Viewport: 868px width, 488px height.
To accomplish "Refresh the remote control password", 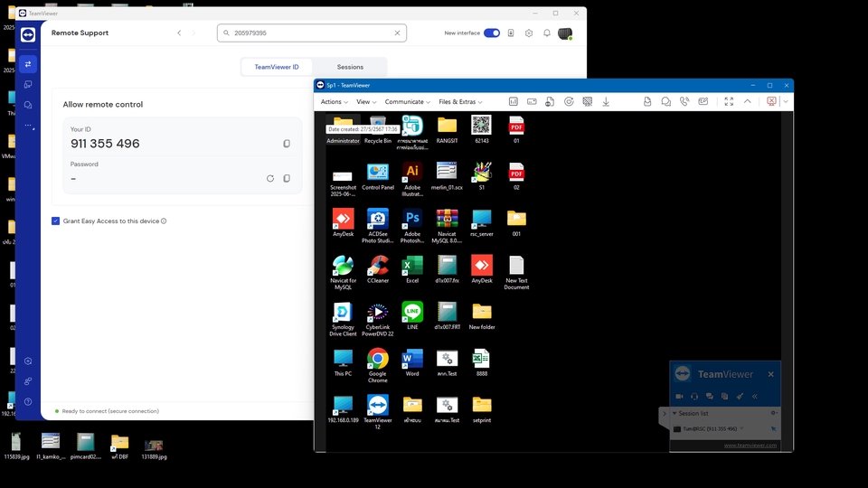I will [x=269, y=179].
